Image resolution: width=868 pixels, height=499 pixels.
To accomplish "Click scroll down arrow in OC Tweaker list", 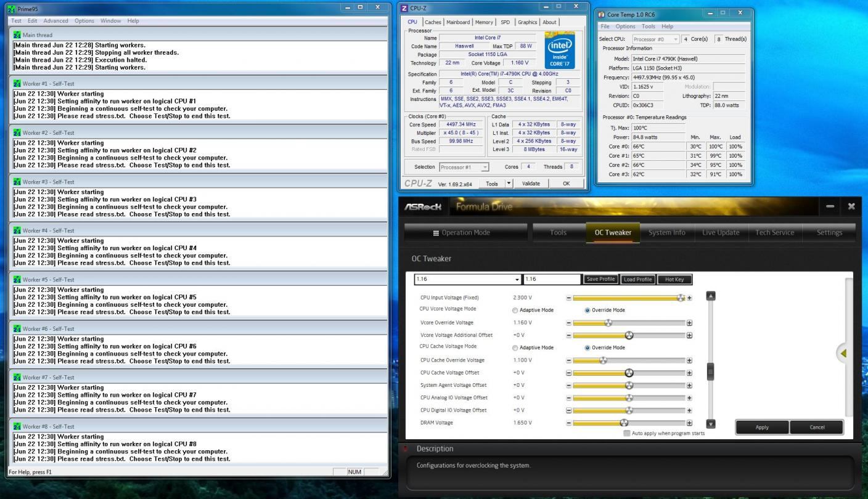I will tap(710, 424).
